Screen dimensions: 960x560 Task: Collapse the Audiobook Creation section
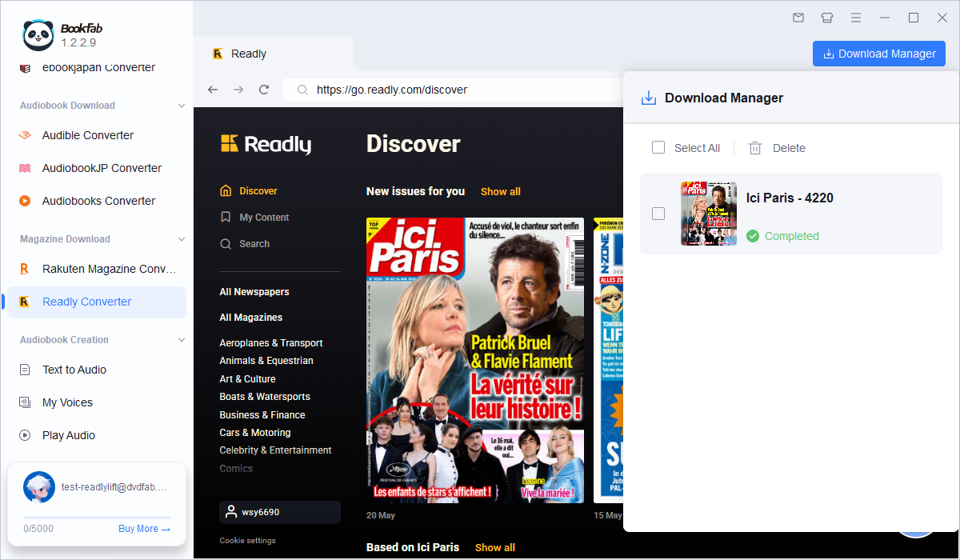182,340
